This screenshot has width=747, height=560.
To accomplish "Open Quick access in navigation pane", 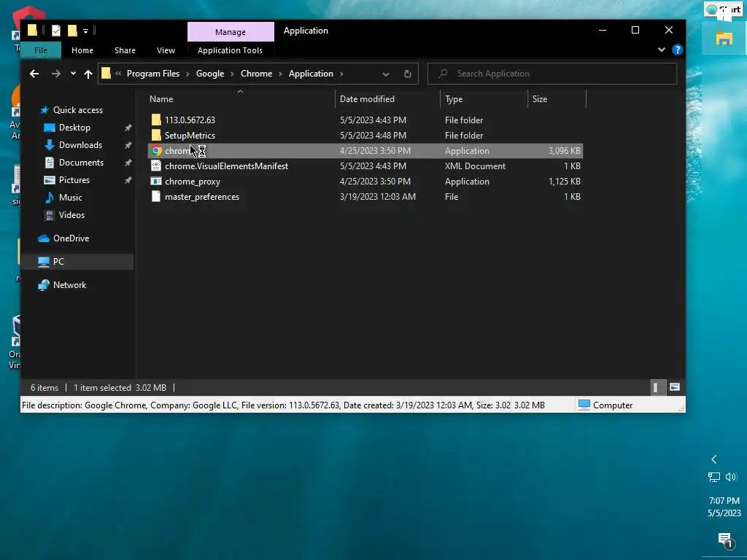I will click(x=77, y=110).
